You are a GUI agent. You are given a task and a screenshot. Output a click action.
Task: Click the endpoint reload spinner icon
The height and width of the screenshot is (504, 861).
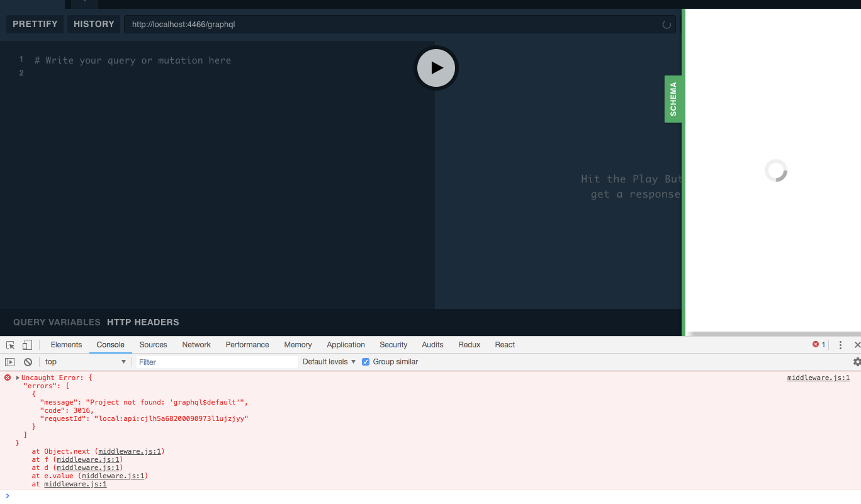[x=667, y=25]
